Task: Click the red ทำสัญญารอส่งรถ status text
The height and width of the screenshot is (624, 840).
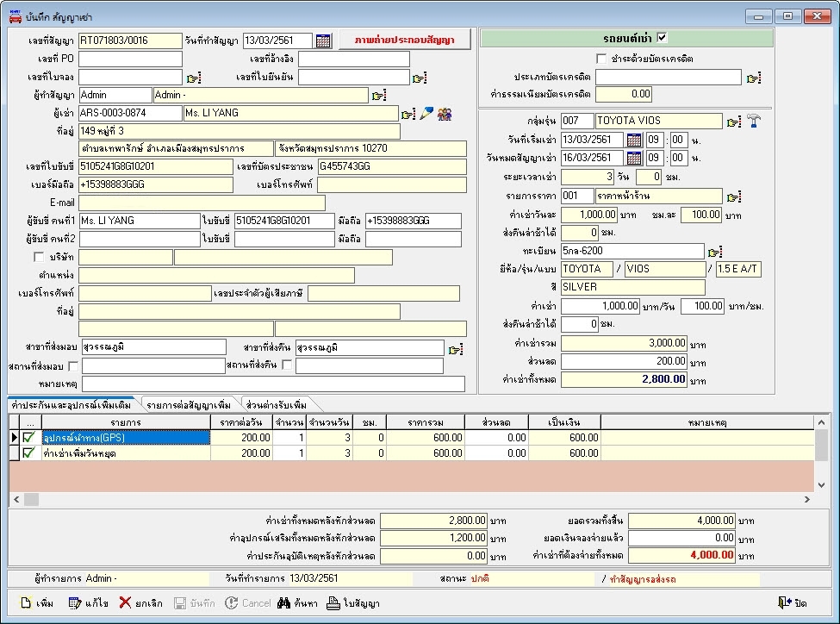Action: 643,579
